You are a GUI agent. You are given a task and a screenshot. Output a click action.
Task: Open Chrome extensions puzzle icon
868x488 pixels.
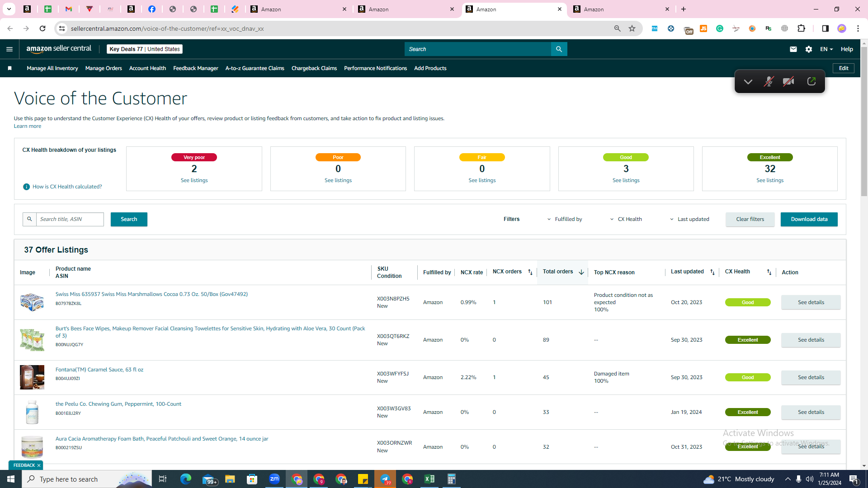(x=801, y=28)
